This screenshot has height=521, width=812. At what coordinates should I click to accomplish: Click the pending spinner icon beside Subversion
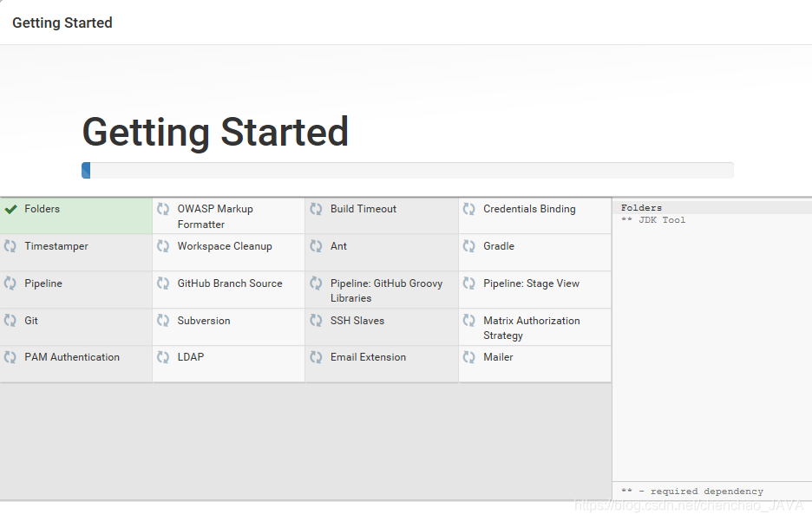(x=163, y=321)
